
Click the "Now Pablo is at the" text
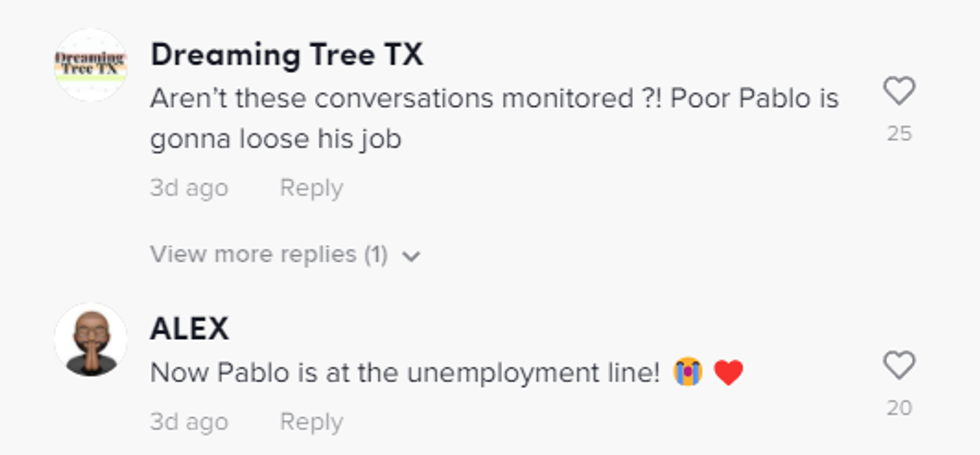(262, 373)
